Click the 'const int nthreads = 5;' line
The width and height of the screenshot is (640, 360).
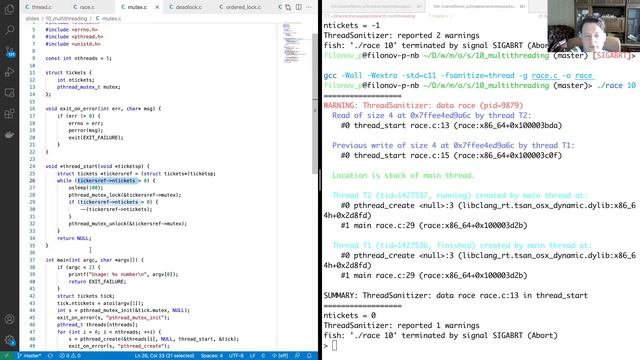pos(78,58)
